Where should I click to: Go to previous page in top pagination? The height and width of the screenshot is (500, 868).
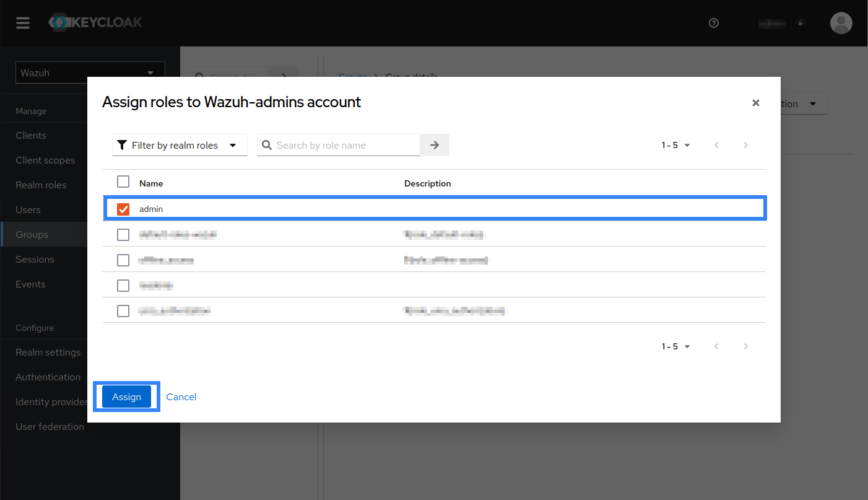click(716, 145)
